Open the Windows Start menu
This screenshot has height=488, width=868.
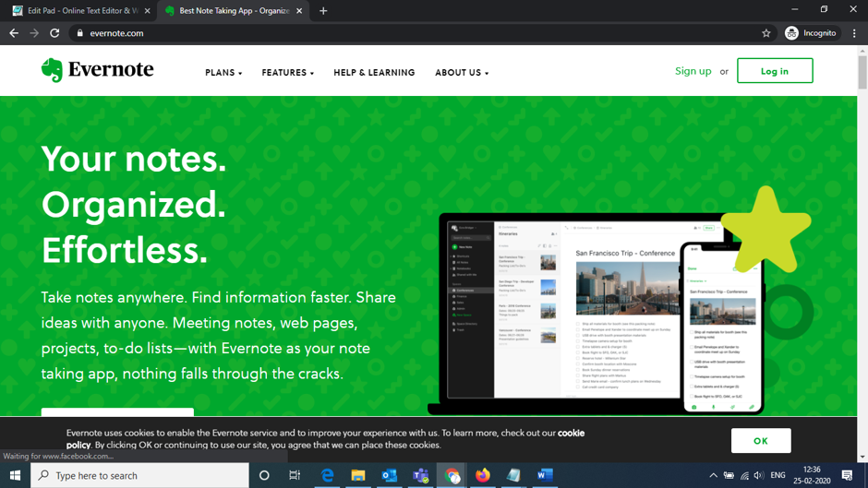click(15, 475)
